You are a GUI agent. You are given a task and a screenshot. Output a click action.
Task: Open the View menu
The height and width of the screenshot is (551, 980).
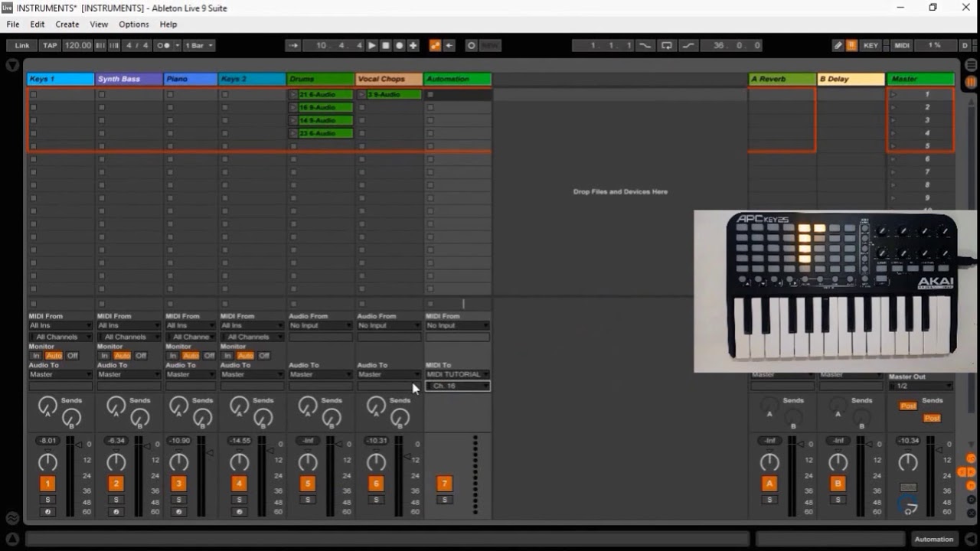point(99,24)
